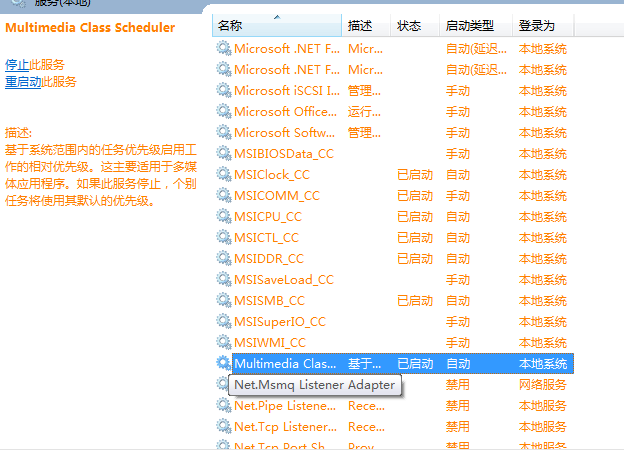The height and width of the screenshot is (451, 624).
Task: Click the gear icon beside MSIDDR_CC
Action: [224, 259]
